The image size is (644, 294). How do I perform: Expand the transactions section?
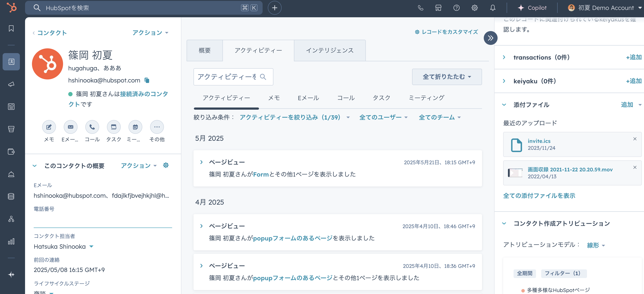point(504,57)
